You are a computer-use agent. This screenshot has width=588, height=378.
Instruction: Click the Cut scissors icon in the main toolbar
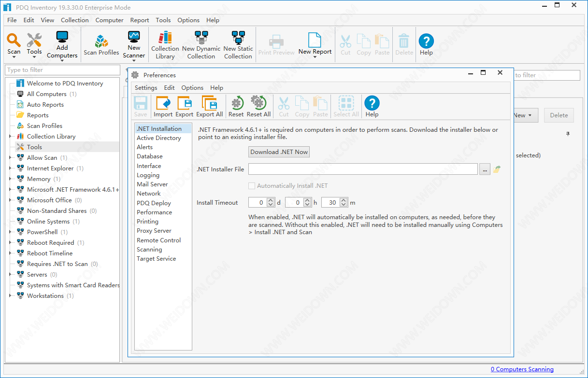pos(345,41)
